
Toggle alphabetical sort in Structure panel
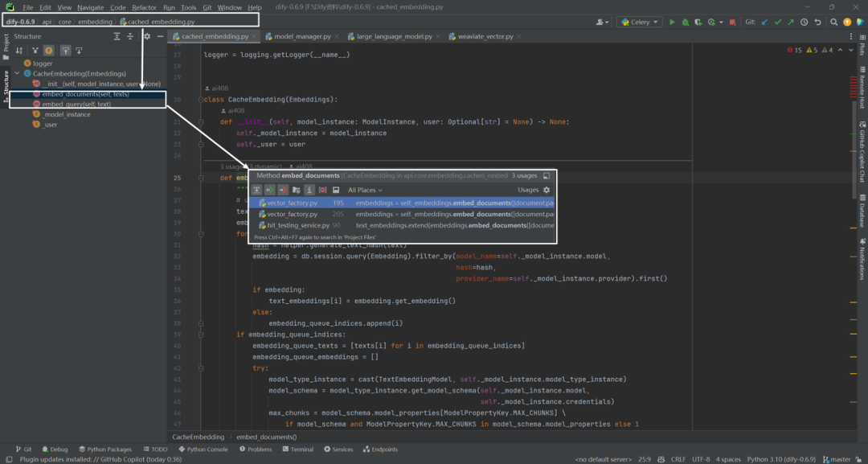pyautogui.click(x=18, y=51)
